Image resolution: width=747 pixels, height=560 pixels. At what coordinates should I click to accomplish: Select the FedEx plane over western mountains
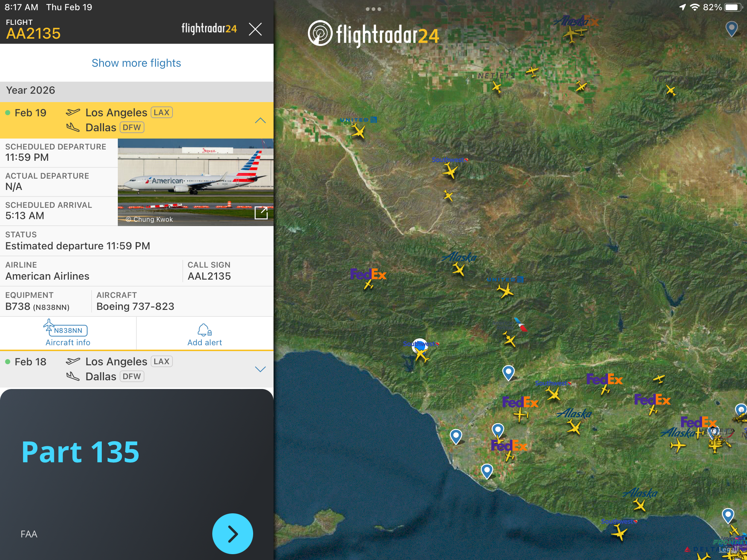(x=368, y=284)
